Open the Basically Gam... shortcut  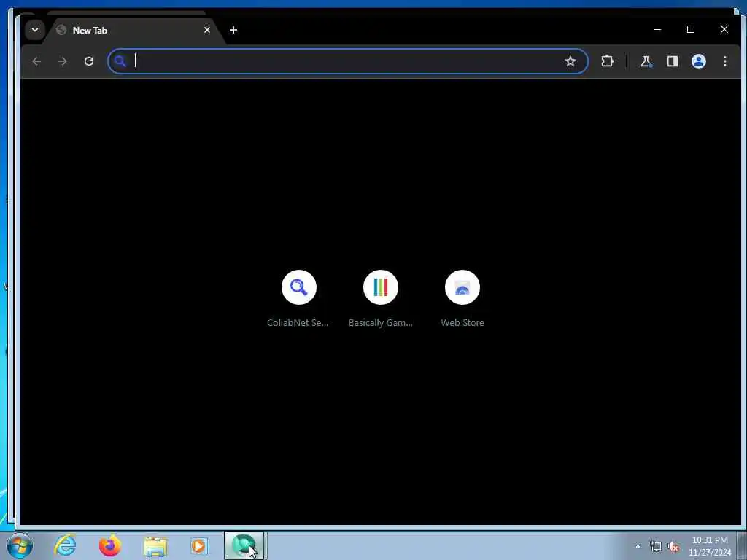pos(380,298)
